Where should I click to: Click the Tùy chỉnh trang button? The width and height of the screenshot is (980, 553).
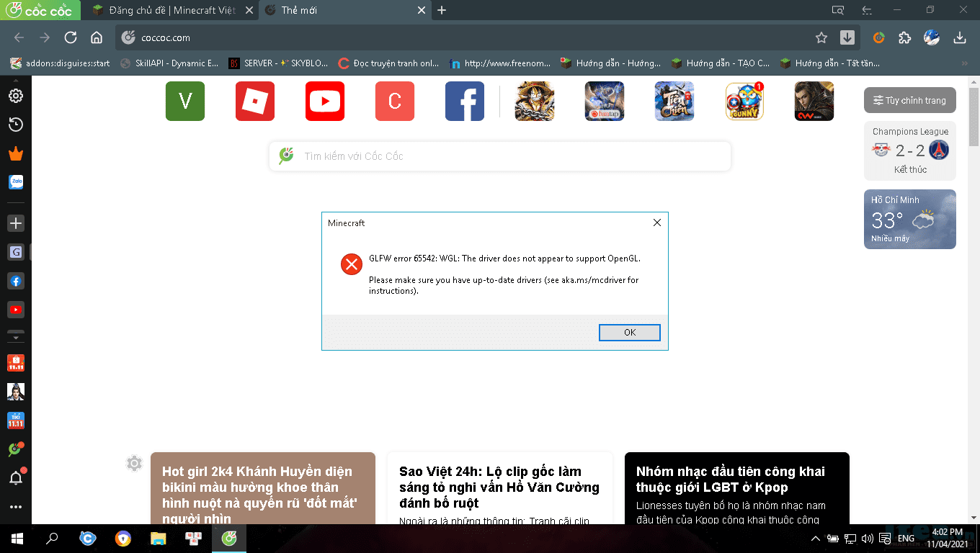910,100
